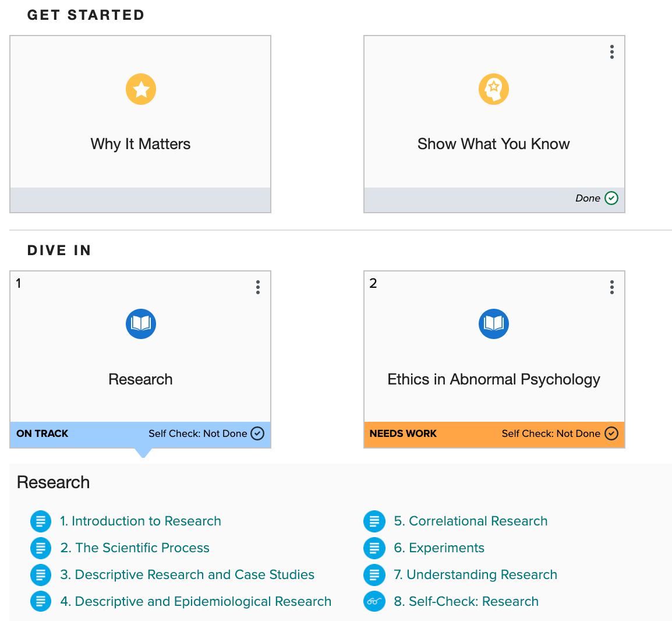The width and height of the screenshot is (672, 621).
Task: Open the options menu on the Research card
Action: (x=257, y=287)
